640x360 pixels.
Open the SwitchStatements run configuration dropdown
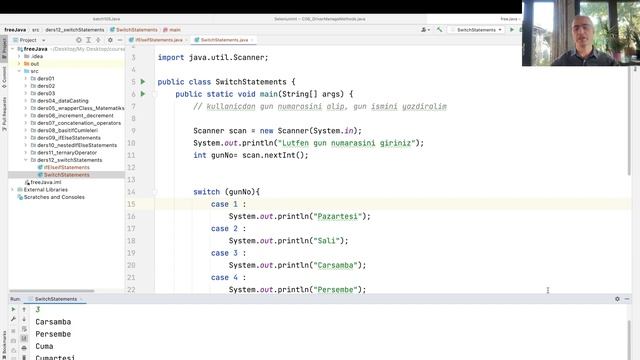(476, 29)
